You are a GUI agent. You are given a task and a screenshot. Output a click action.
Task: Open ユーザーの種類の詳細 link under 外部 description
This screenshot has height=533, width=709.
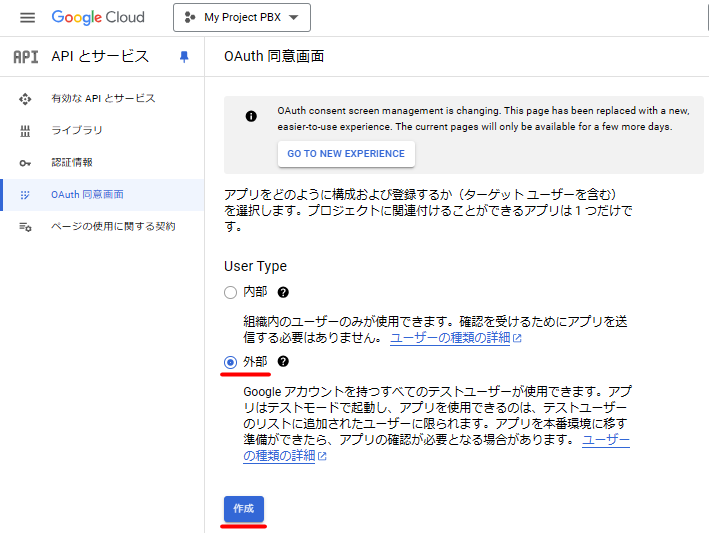coord(436,448)
